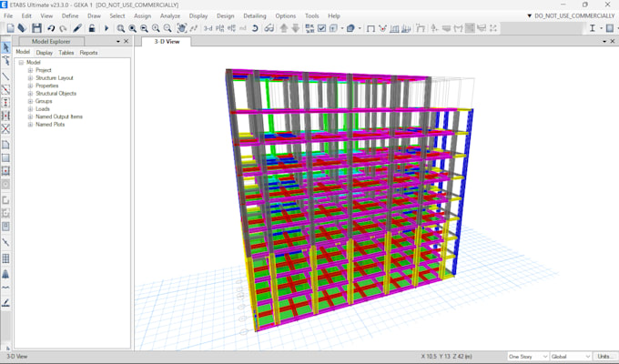
Task: Open the Assign menu
Action: pyautogui.click(x=143, y=15)
